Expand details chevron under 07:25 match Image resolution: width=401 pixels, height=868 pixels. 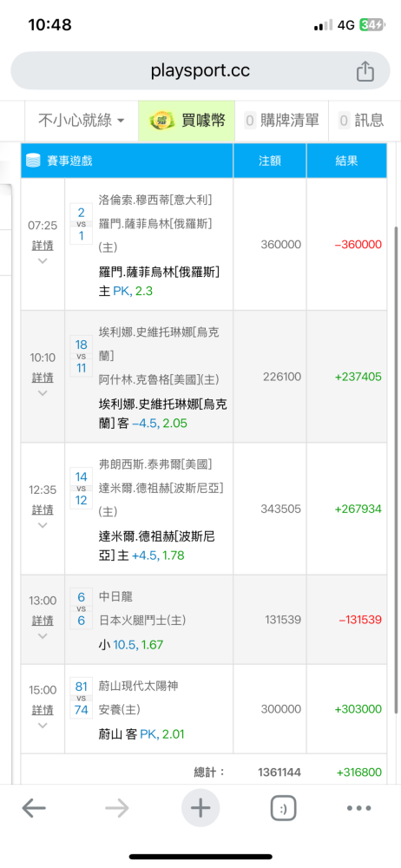43,260
